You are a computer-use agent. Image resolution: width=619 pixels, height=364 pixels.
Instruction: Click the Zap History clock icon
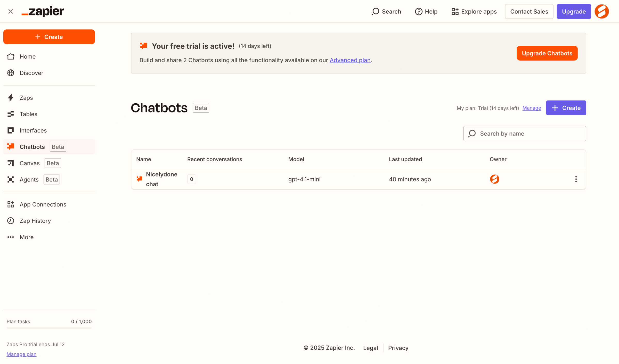pos(11,221)
